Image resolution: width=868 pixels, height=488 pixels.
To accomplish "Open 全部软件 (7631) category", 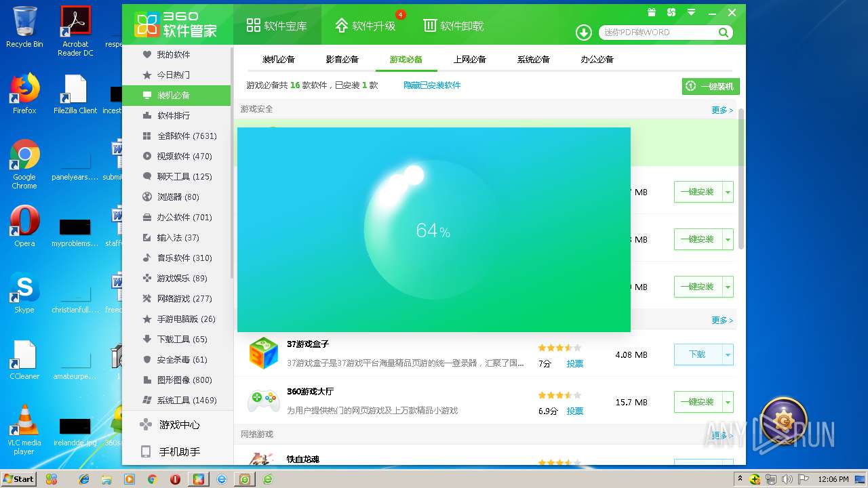I will click(176, 136).
